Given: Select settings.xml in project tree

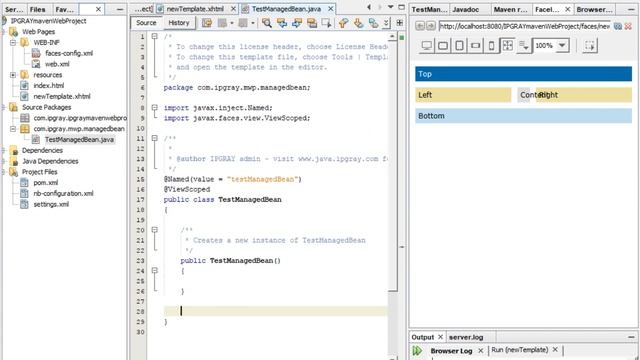Looking at the screenshot, I should [x=51, y=204].
